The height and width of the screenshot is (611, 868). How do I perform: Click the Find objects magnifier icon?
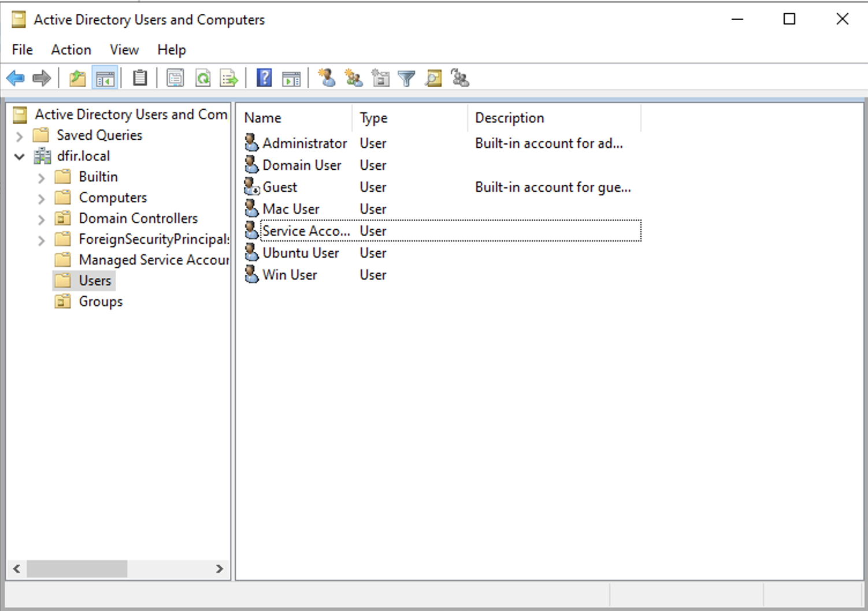point(433,78)
